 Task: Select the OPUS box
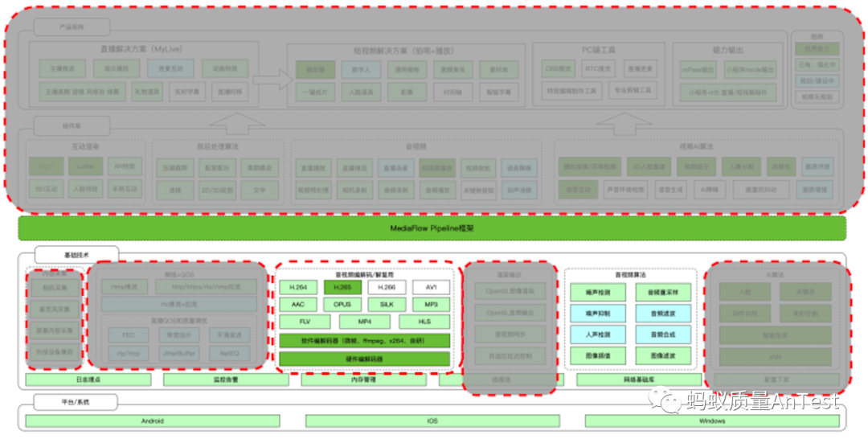coord(342,305)
